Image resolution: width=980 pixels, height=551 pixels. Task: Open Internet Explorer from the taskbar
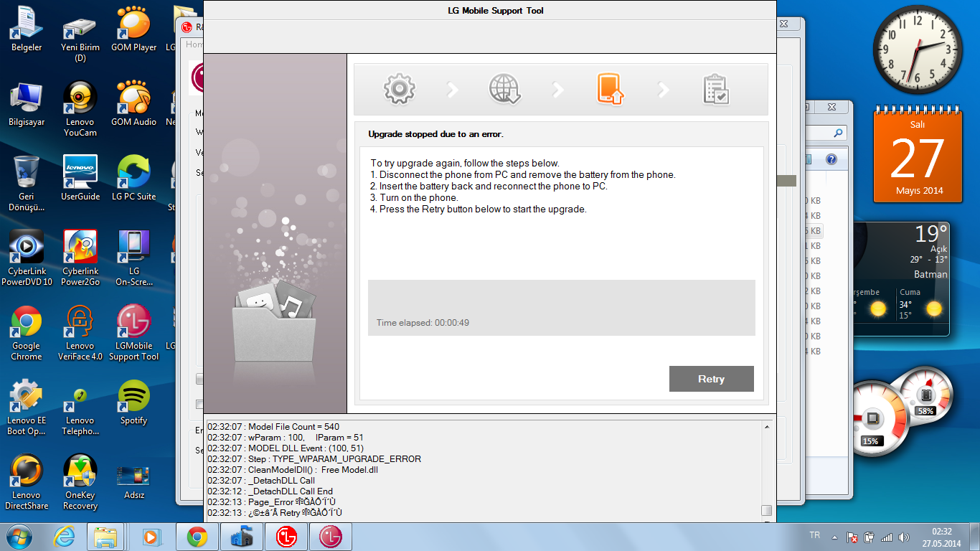pyautogui.click(x=64, y=537)
